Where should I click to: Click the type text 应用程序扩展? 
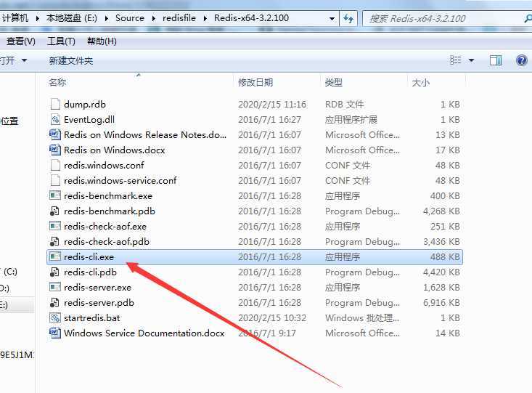coord(351,119)
